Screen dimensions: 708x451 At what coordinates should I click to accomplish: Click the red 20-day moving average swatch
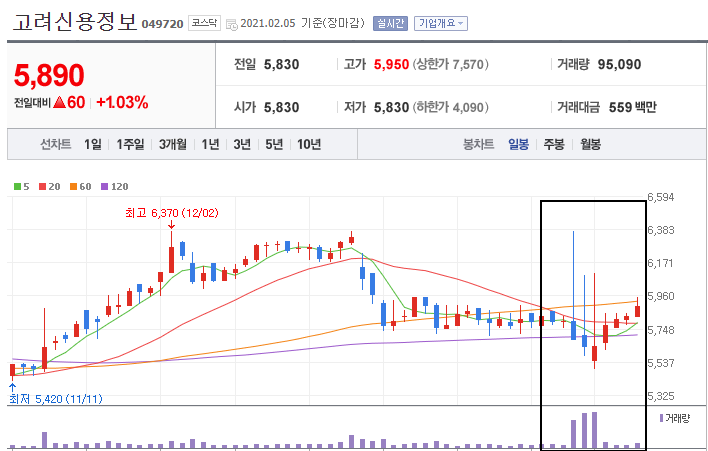42,186
